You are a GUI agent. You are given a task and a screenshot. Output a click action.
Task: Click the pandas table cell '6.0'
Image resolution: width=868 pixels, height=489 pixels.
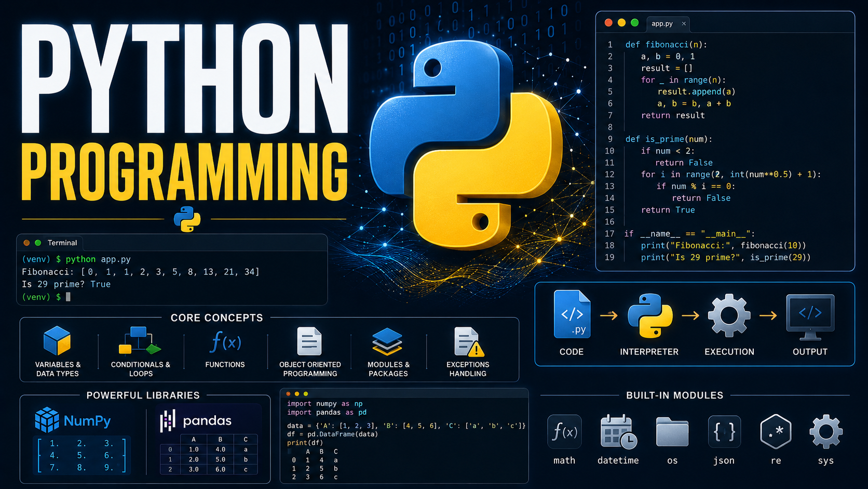220,469
